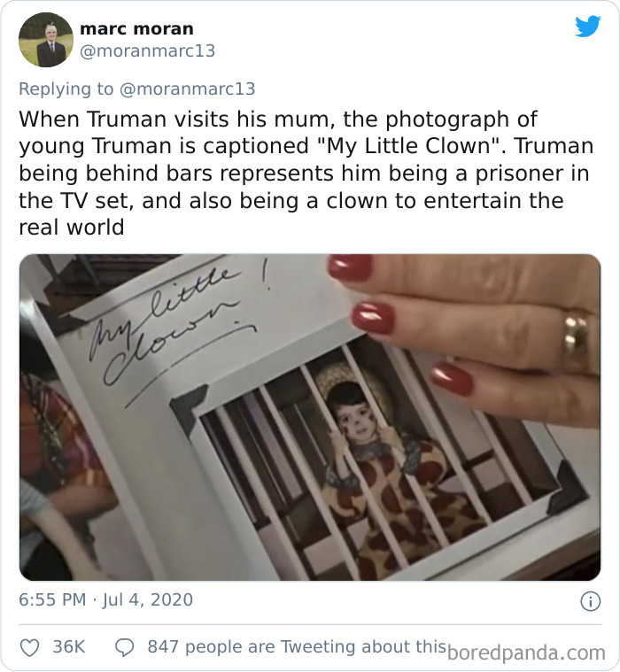Click the "Jul 4, 2020" date

(148, 599)
